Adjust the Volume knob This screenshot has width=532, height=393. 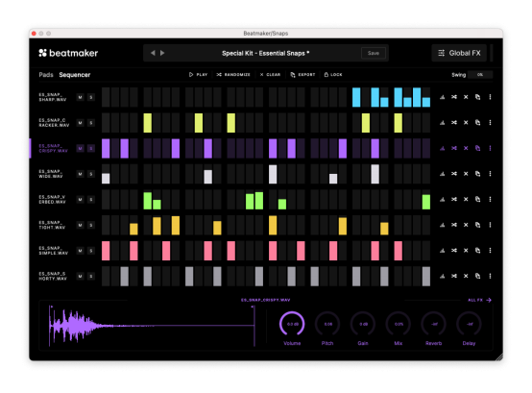292,324
